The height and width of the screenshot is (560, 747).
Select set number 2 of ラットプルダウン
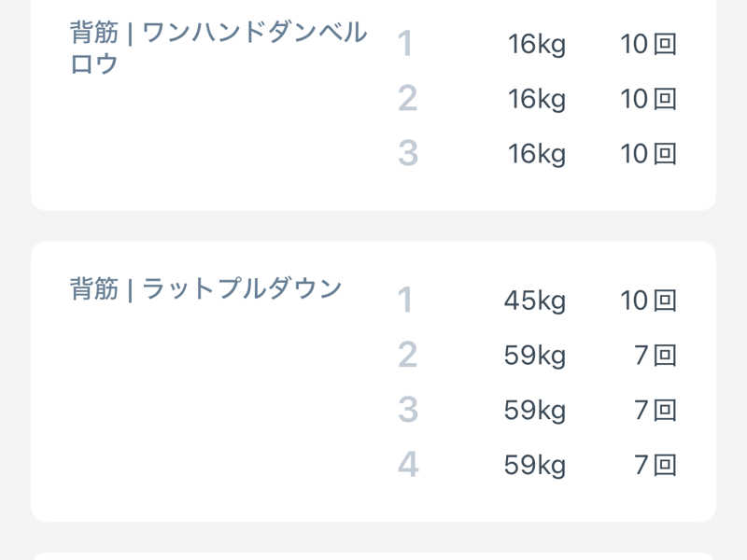point(407,356)
